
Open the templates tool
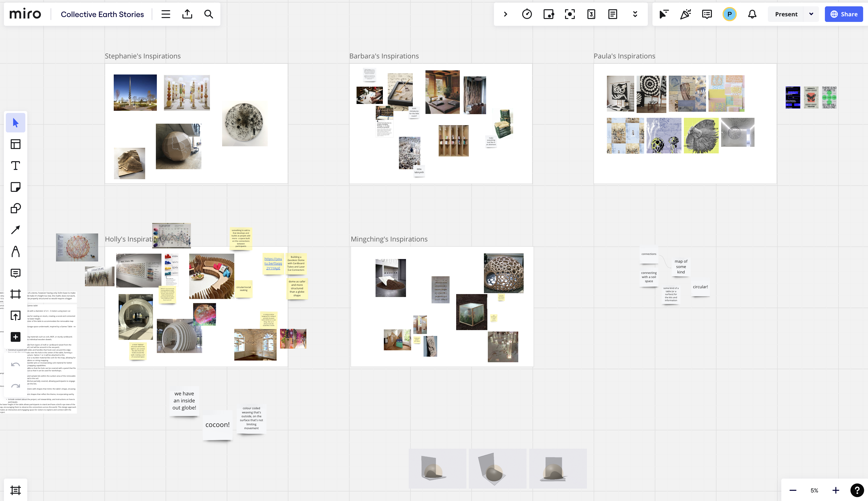(x=16, y=144)
